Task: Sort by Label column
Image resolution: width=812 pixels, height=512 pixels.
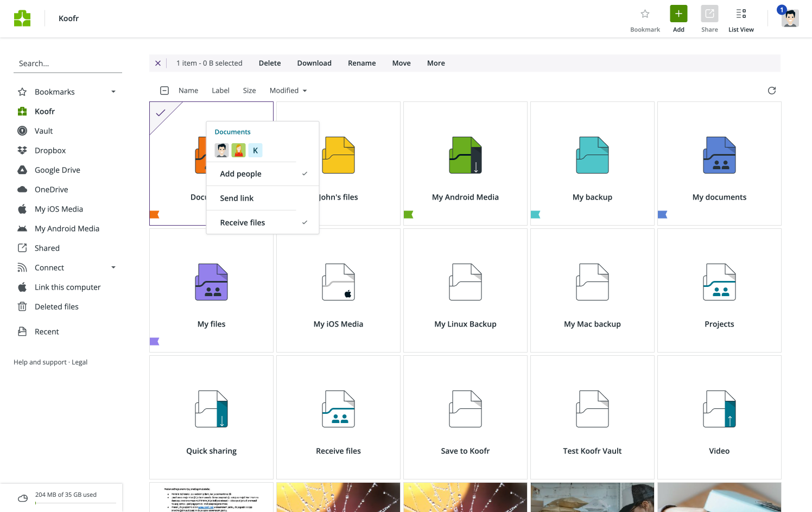Action: tap(220, 91)
